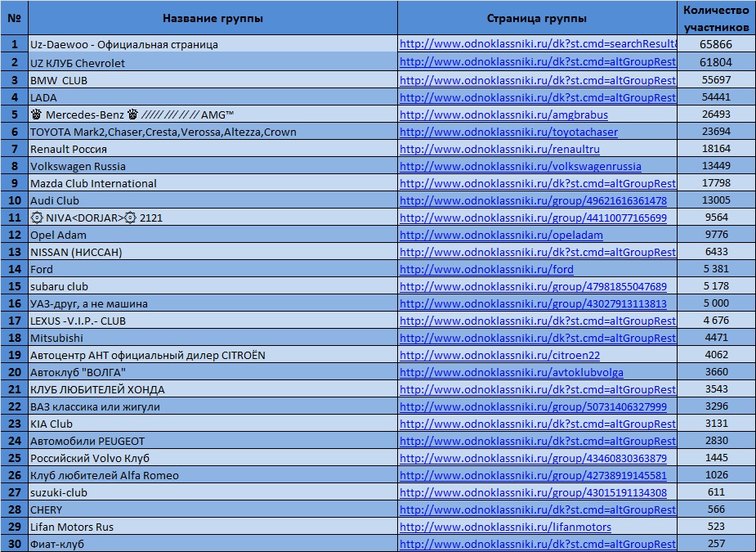Select cell Клуб любителей Alfa Romeo
This screenshot has height=552, width=756.
pos(212,476)
